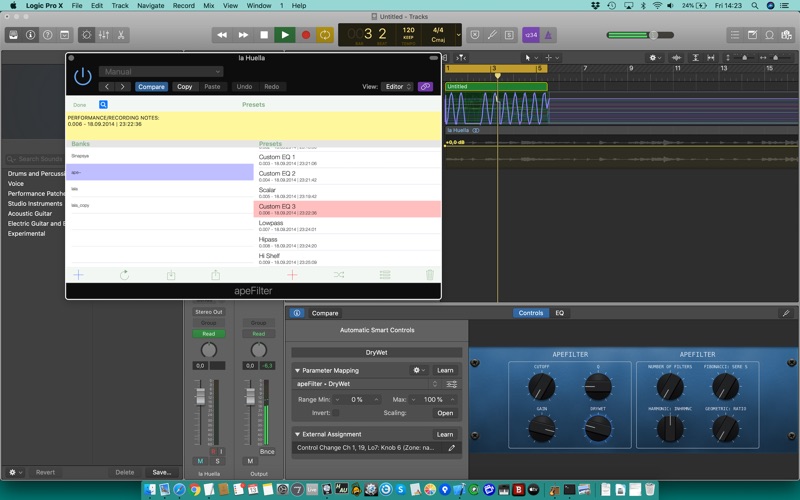Select the Custom EQ 2 preset
The height and width of the screenshot is (500, 800).
(x=347, y=176)
